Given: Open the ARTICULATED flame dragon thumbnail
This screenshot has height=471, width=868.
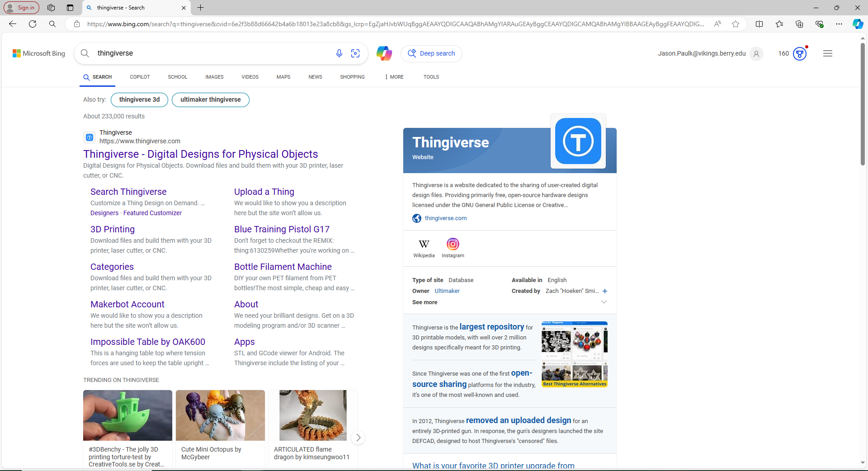Looking at the screenshot, I should pyautogui.click(x=313, y=415).
